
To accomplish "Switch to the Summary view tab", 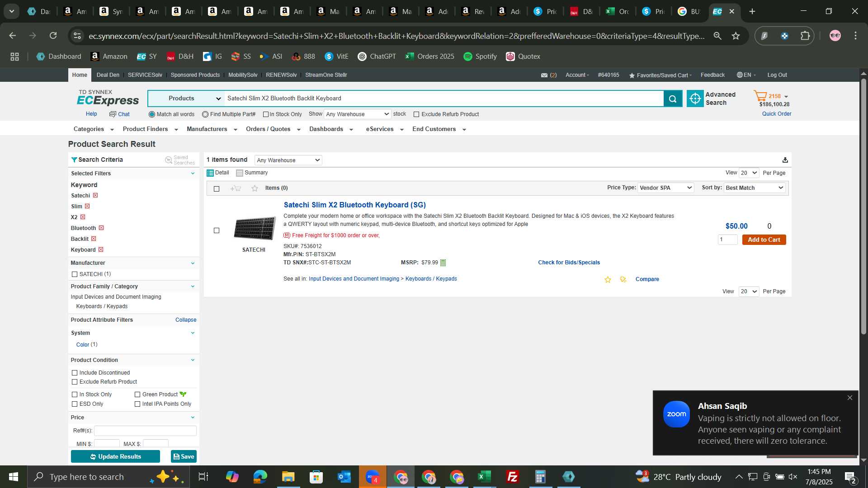I will click(252, 173).
